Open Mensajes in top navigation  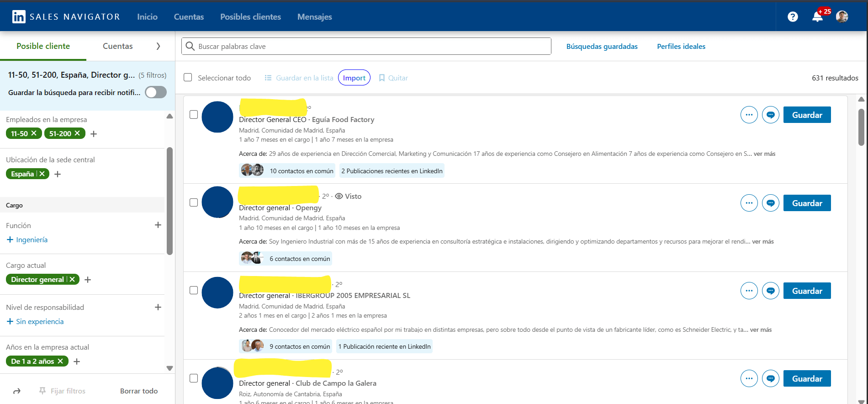tap(314, 17)
